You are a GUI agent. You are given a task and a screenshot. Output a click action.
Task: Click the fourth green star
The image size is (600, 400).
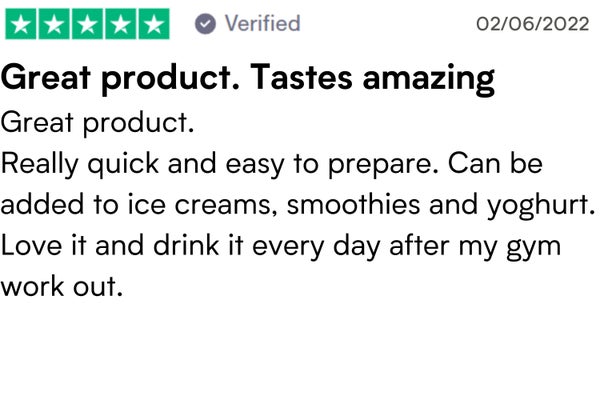pyautogui.click(x=121, y=24)
